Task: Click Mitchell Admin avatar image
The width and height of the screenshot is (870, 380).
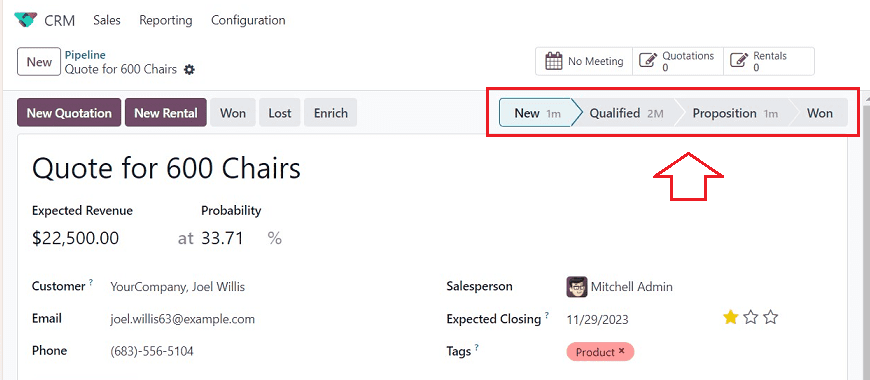Action: tap(576, 287)
